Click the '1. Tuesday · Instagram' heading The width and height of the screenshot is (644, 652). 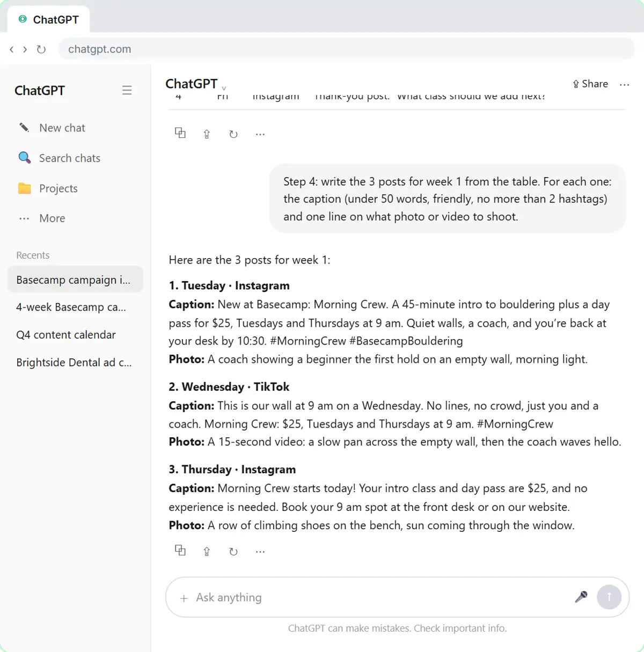pos(229,285)
